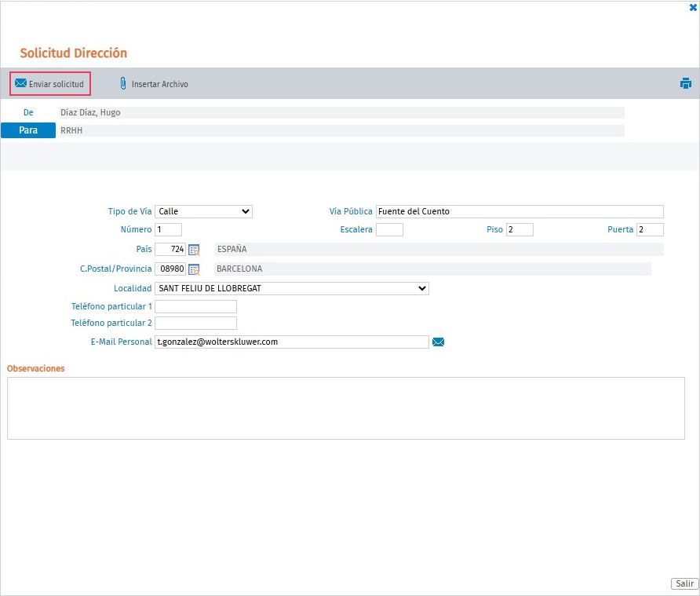The height and width of the screenshot is (596, 700).
Task: Click the envelope icon beside E-Mail Personal
Action: click(439, 342)
